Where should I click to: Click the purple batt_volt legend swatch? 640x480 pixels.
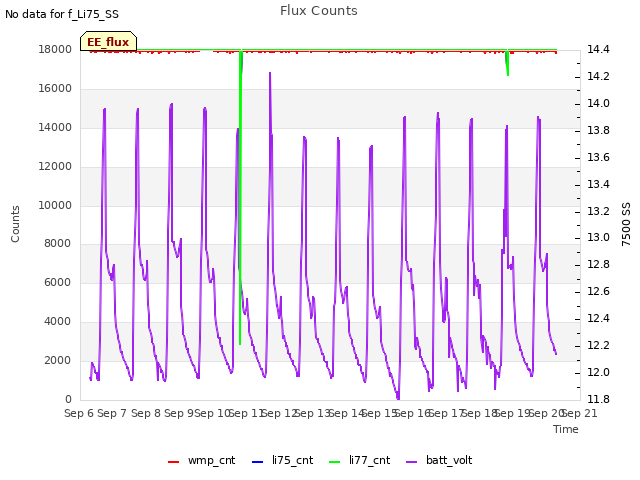tap(412, 462)
